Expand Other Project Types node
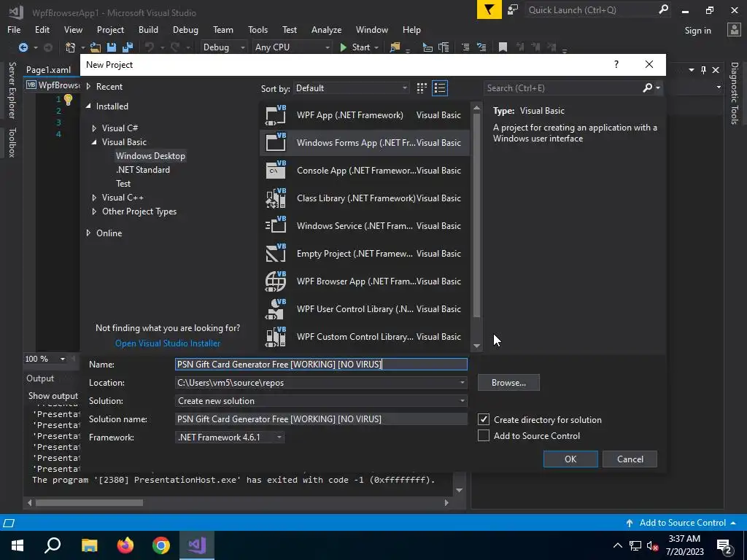 (x=94, y=211)
